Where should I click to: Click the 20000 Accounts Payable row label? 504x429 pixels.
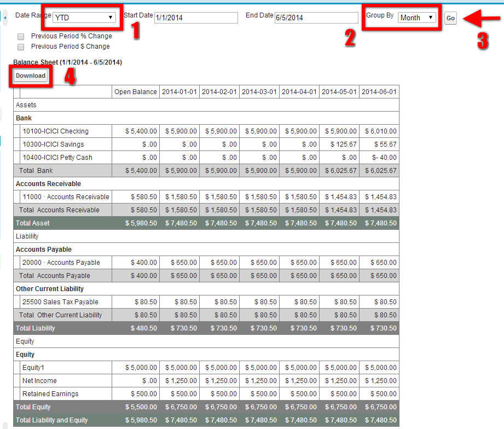point(61,263)
